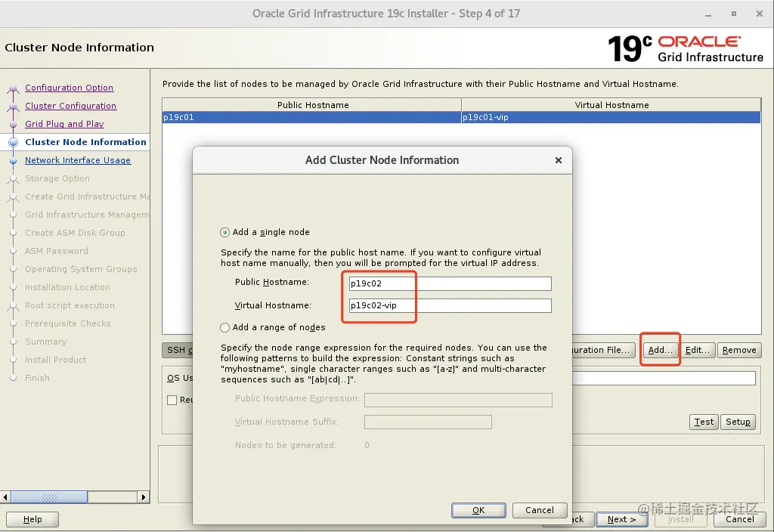This screenshot has width=774, height=532.
Task: Click the Installation Location step
Action: 67,287
